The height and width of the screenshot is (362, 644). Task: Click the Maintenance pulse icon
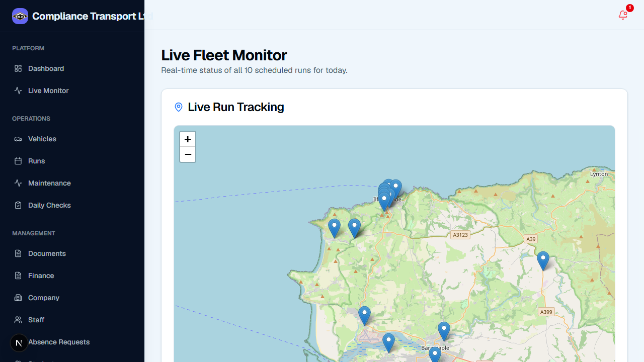click(18, 183)
